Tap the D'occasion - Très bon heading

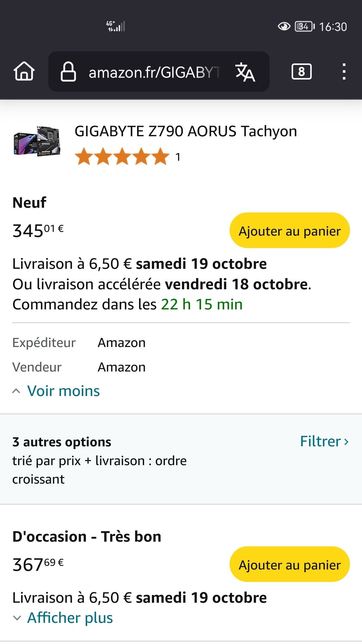87,537
